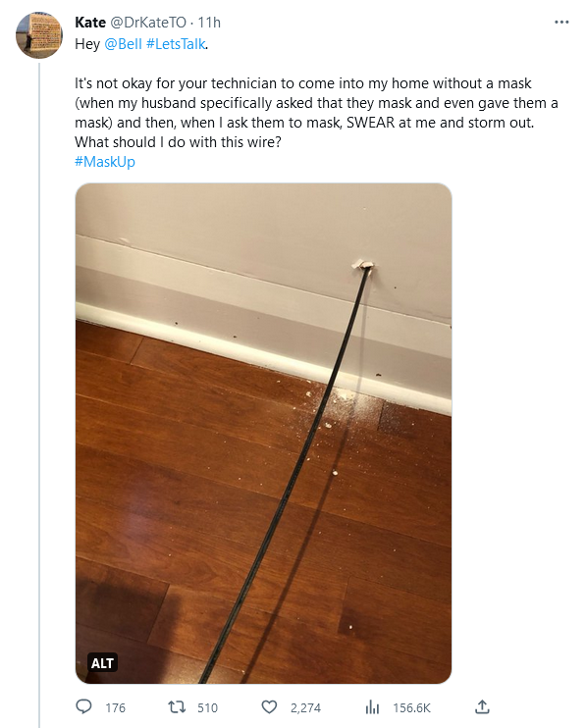Viewport: 587px width, 728px height.
Task: Click the 176 replies count
Action: pyautogui.click(x=115, y=708)
